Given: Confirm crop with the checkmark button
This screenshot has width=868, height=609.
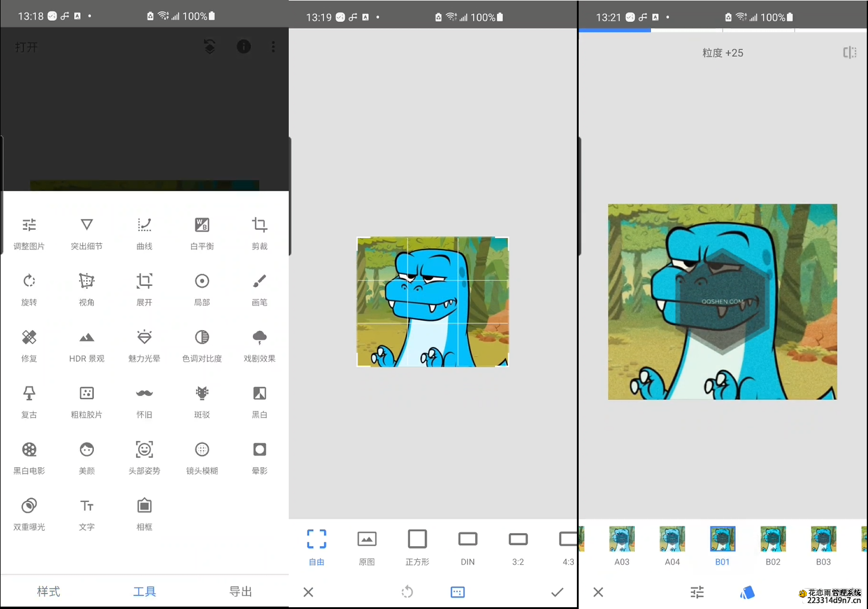Looking at the screenshot, I should (x=557, y=592).
